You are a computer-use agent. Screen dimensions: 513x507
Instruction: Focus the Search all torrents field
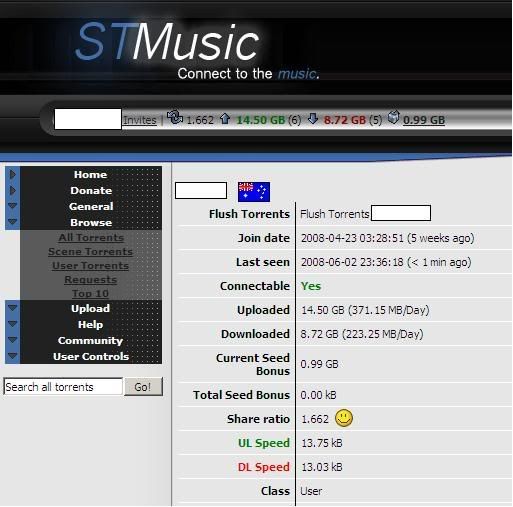tap(63, 387)
